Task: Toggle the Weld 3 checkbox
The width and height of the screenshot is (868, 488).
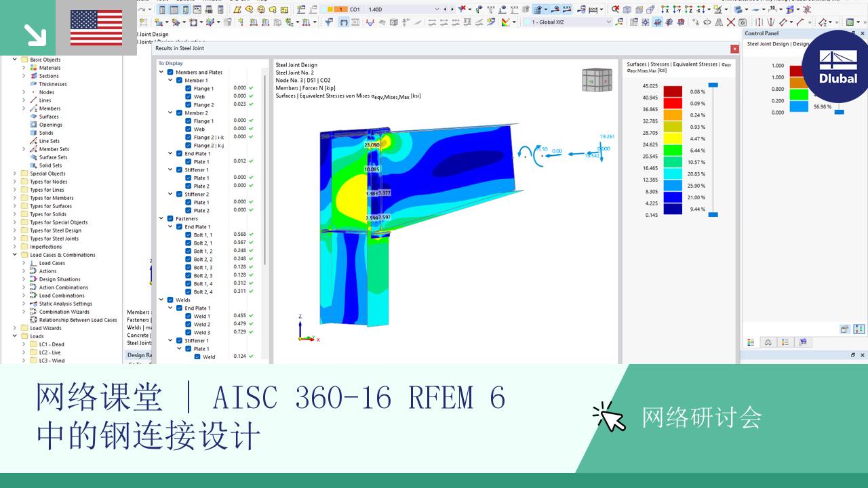Action: point(188,333)
